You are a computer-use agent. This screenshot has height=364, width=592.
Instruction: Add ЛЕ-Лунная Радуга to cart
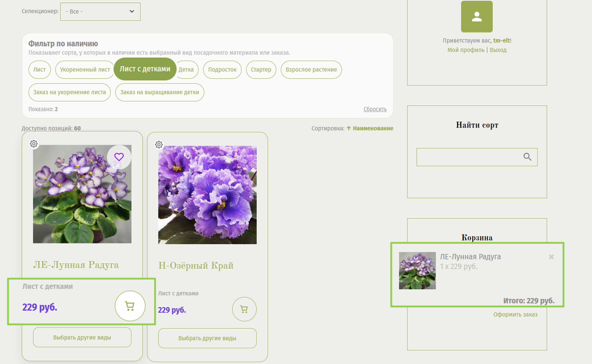(130, 306)
